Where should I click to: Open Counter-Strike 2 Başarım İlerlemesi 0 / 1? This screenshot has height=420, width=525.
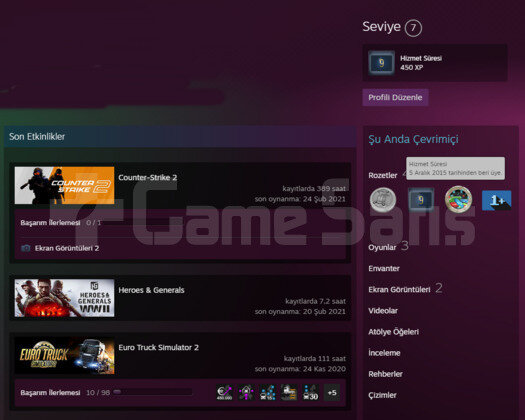pyautogui.click(x=61, y=223)
